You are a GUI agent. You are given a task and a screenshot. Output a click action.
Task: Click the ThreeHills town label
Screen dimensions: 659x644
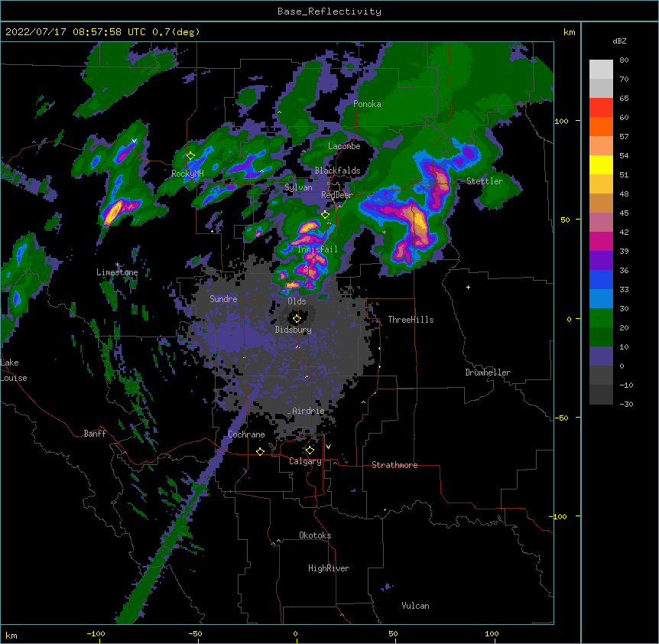pos(411,320)
